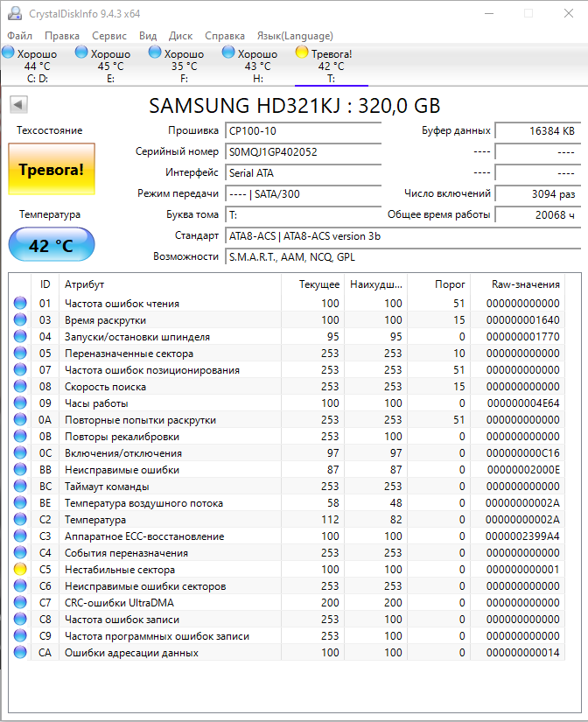Select the Частота программных ошибок записи row

click(286, 636)
